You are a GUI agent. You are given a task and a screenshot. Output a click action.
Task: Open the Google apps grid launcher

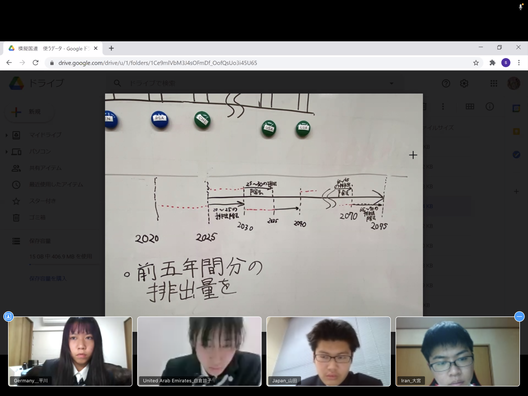click(494, 83)
